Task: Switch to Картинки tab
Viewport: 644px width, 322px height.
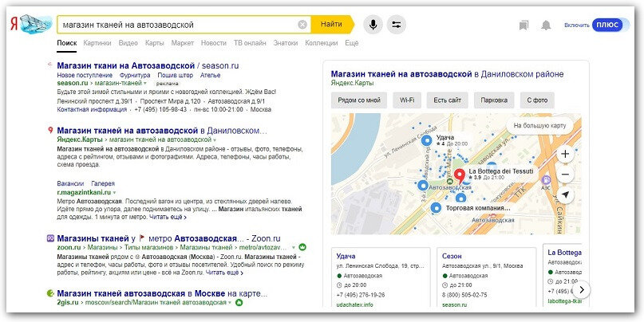Action: 97,43
